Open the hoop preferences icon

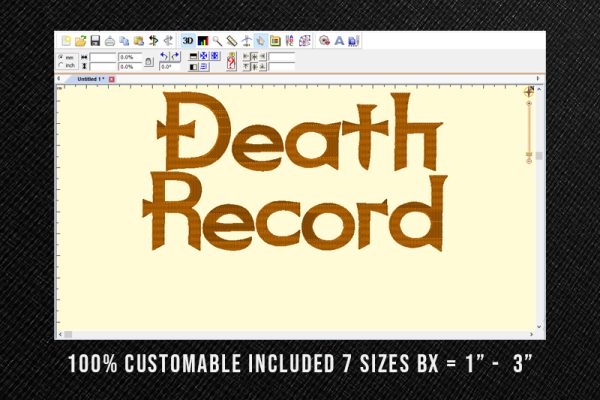coord(275,41)
